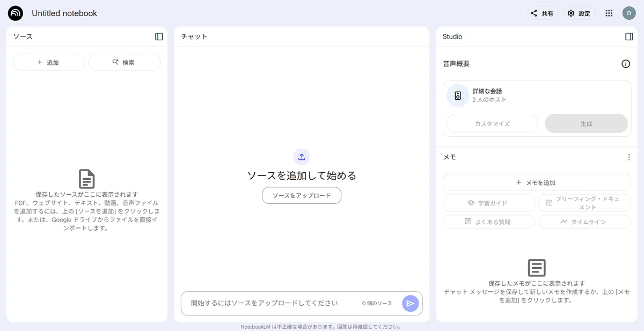The image size is (644, 331).
Task: Click 追加 to add a source
Action: pyautogui.click(x=49, y=62)
